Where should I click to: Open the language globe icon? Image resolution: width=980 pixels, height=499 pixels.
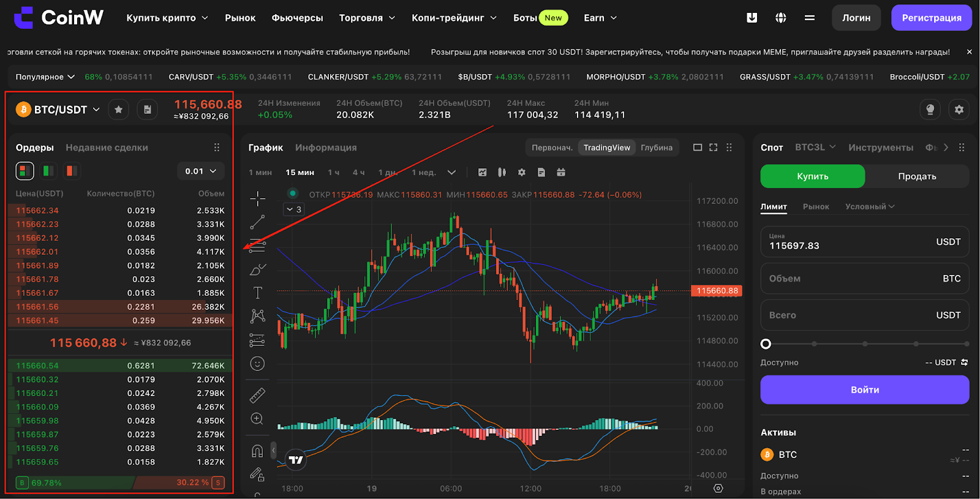click(x=780, y=18)
